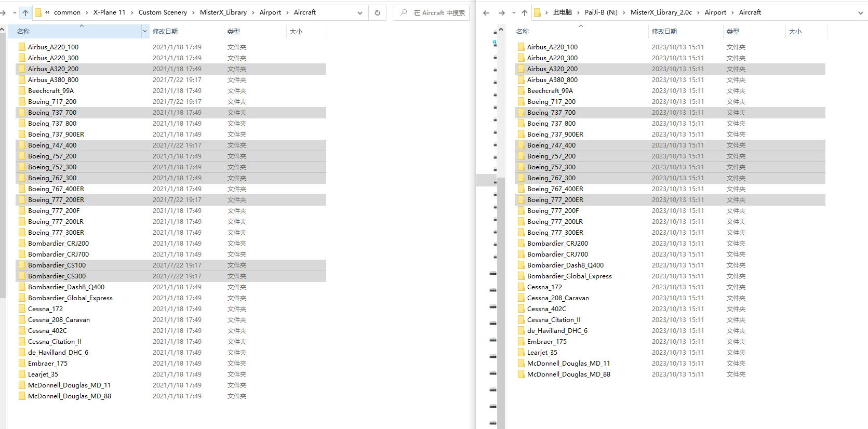868x429 pixels.
Task: Click Airbus_A220_100 folder icon in left window
Action: click(22, 47)
